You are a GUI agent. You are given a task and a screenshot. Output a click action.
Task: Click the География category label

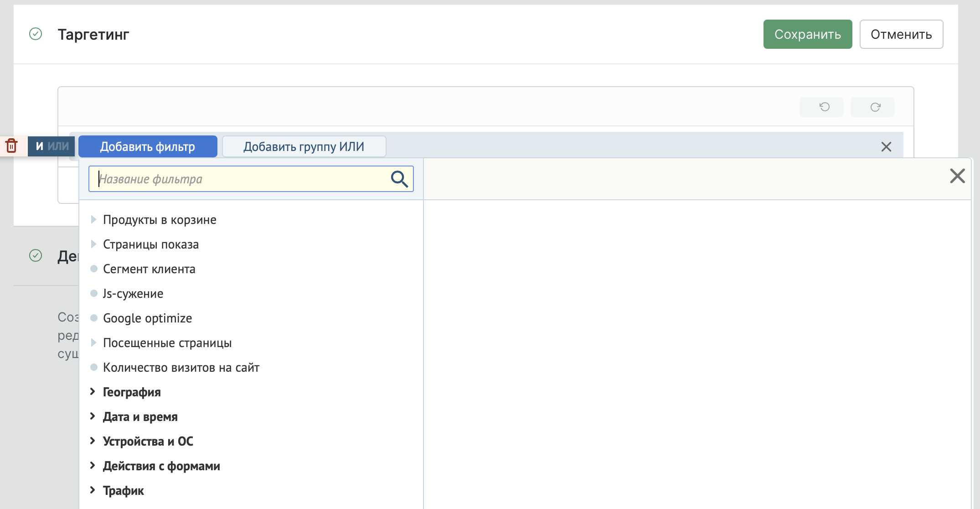pyautogui.click(x=132, y=392)
